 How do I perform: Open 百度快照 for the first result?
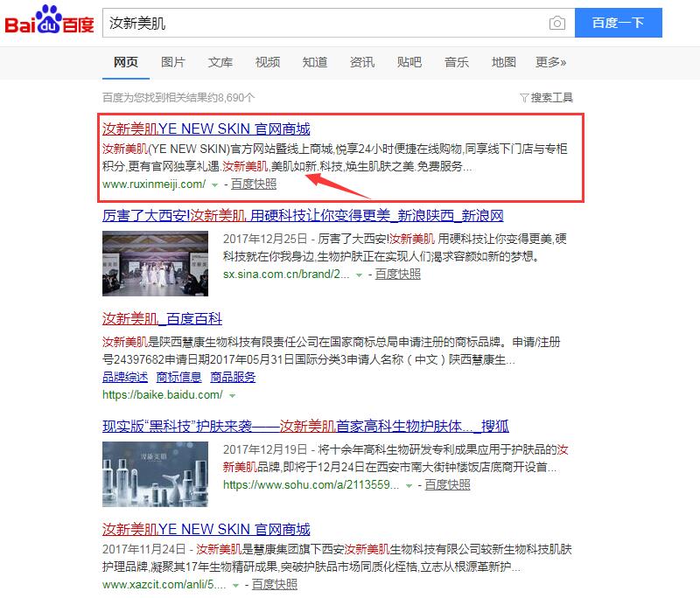252,184
